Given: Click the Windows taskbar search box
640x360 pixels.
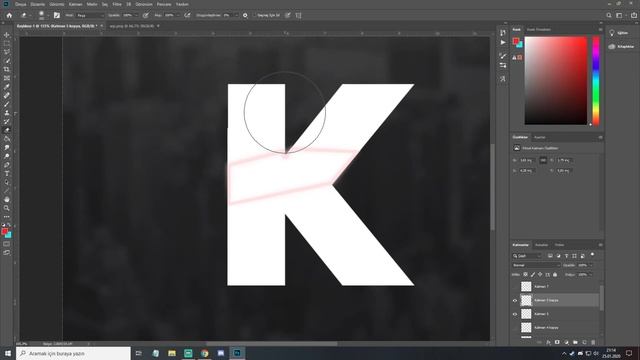Looking at the screenshot, I should 73,353.
